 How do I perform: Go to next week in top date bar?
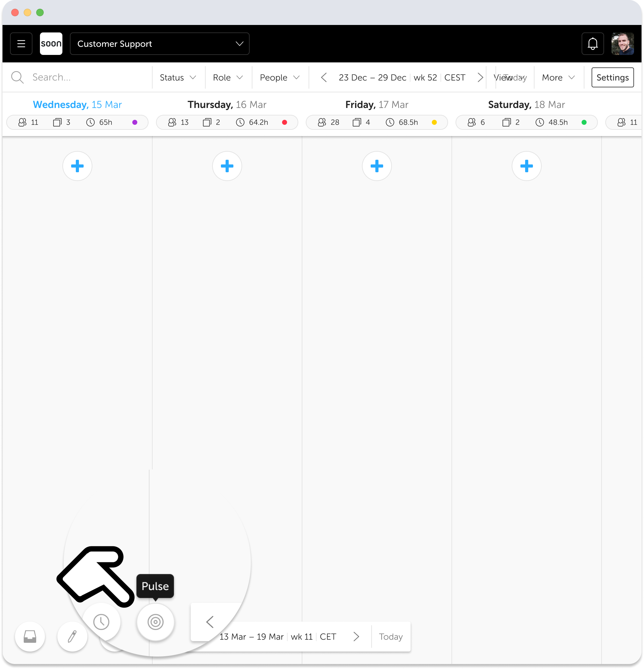pos(480,77)
